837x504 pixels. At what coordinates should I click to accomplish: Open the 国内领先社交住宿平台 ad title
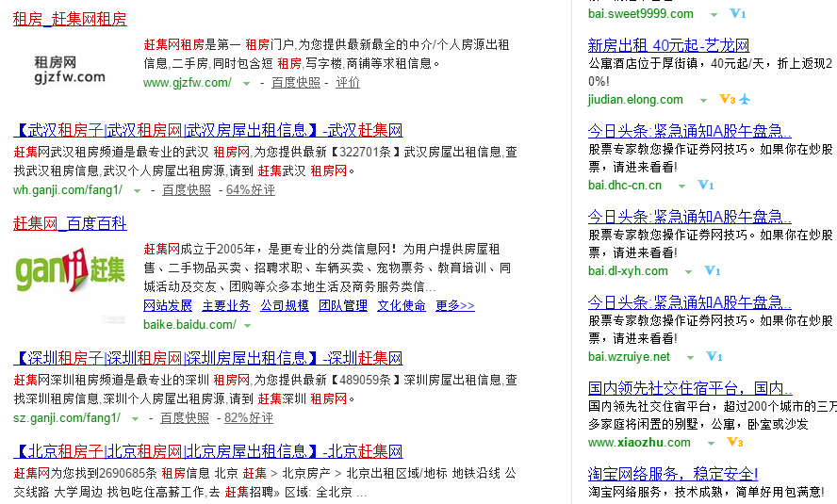(690, 388)
